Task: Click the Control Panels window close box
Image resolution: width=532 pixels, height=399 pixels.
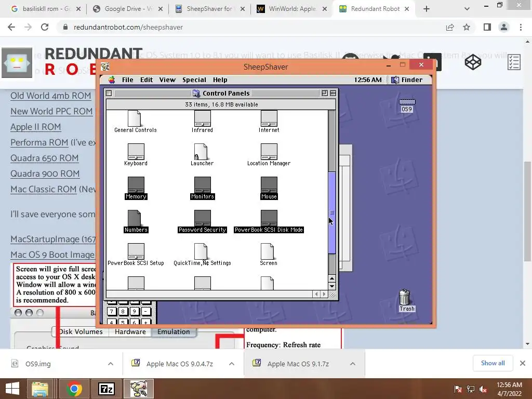Action: [109, 93]
